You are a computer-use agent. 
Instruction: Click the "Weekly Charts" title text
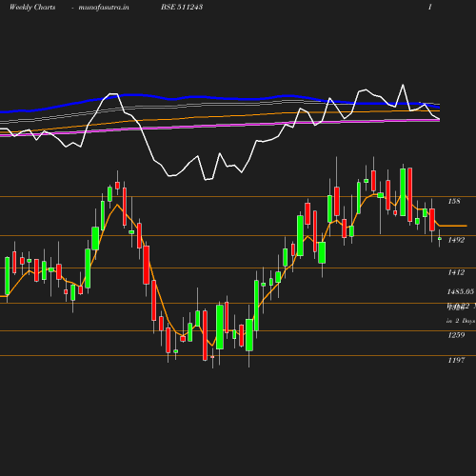point(32,8)
